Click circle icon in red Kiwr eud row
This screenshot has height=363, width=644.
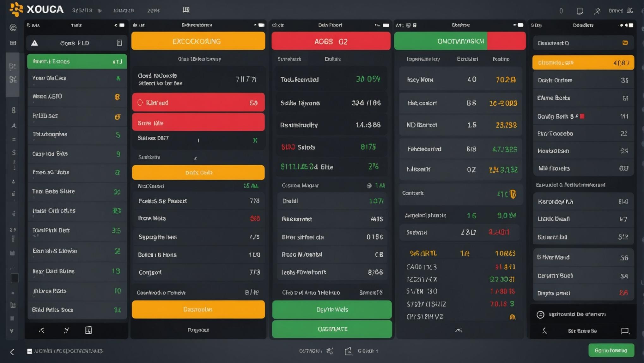click(x=140, y=103)
